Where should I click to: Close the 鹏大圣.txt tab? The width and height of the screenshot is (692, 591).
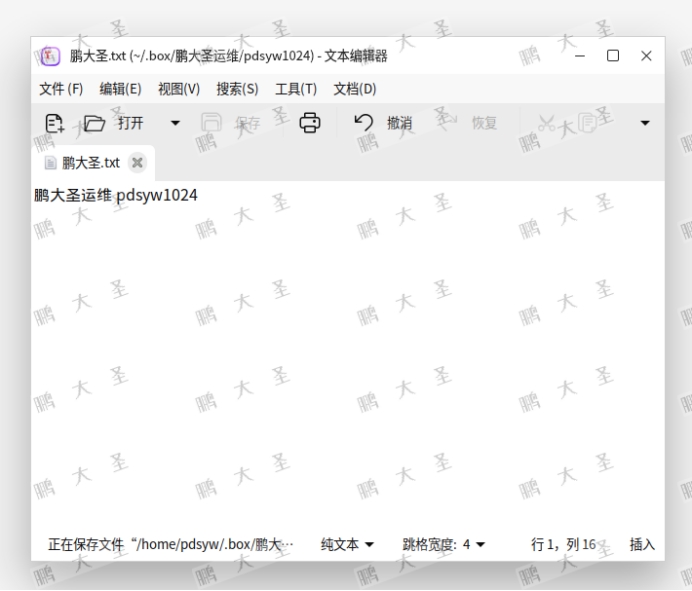(x=137, y=163)
